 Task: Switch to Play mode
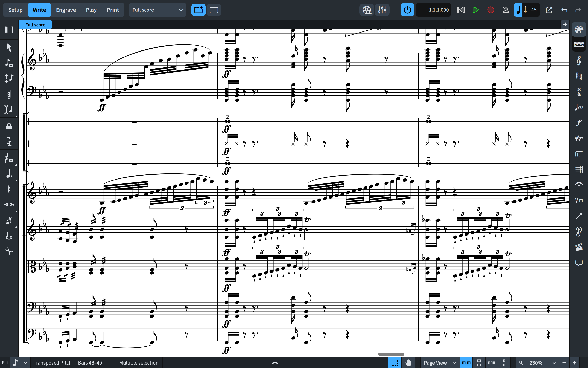click(x=91, y=10)
